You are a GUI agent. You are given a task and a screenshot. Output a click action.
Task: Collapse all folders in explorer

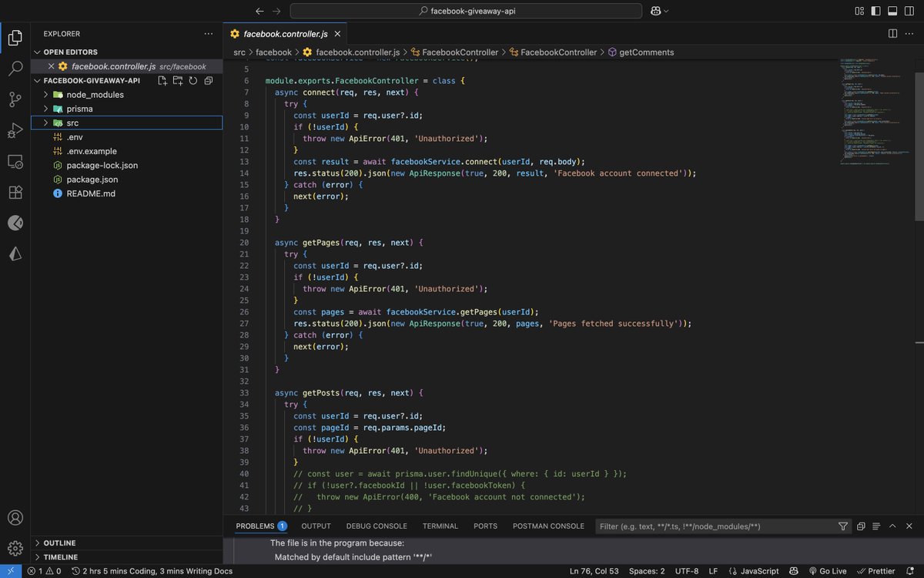pos(208,80)
